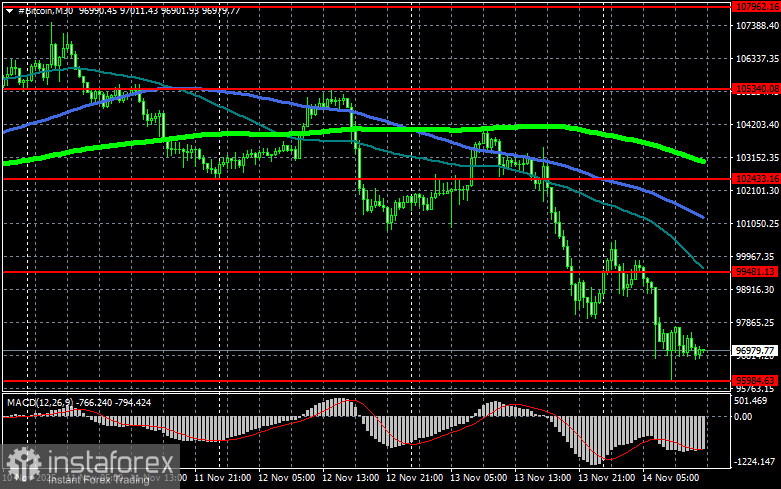Click the MACD 0.00 scale label
Viewport: 781px width, 489px height.
744,417
